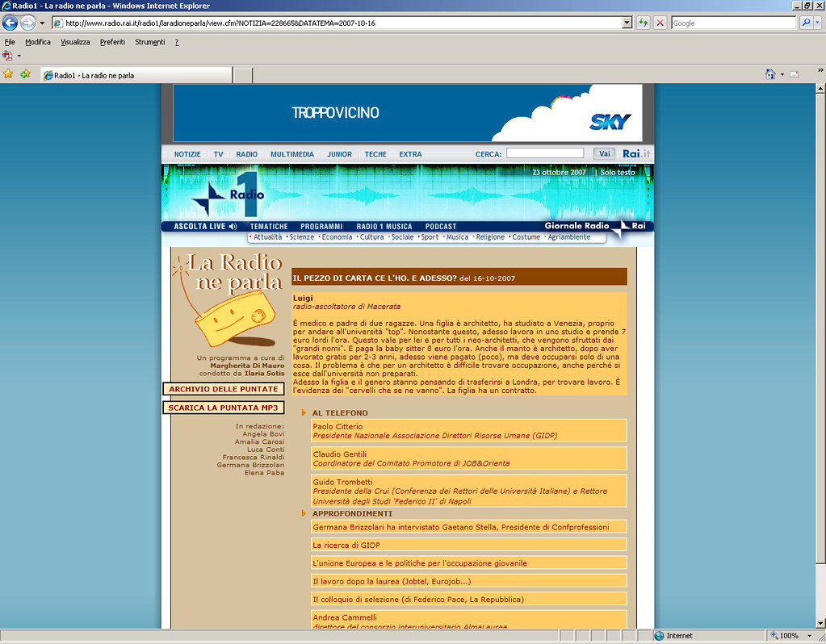Viewport: 826px width, 644px height.
Task: Expand the address bar history dropdown
Action: coord(627,23)
